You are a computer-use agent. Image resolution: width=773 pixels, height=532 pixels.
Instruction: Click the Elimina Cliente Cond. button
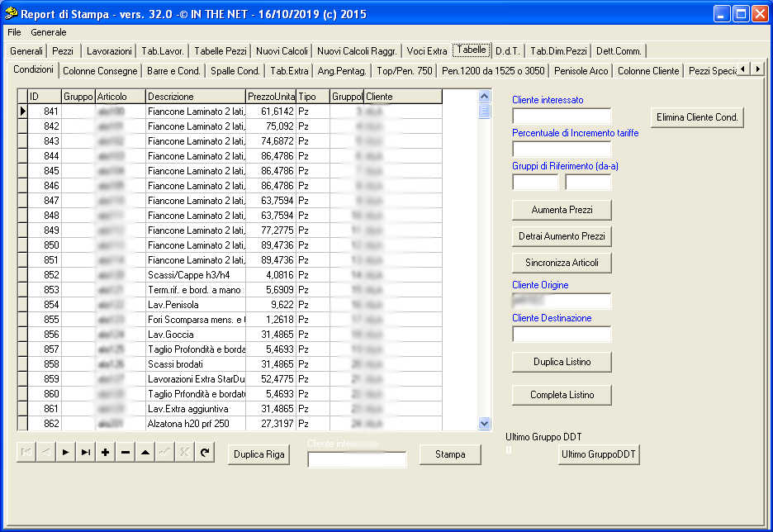click(697, 117)
